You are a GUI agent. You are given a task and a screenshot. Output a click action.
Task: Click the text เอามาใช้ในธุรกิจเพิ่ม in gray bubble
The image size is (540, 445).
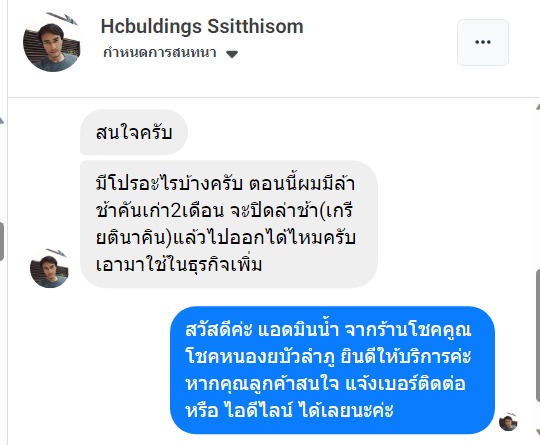point(179,265)
